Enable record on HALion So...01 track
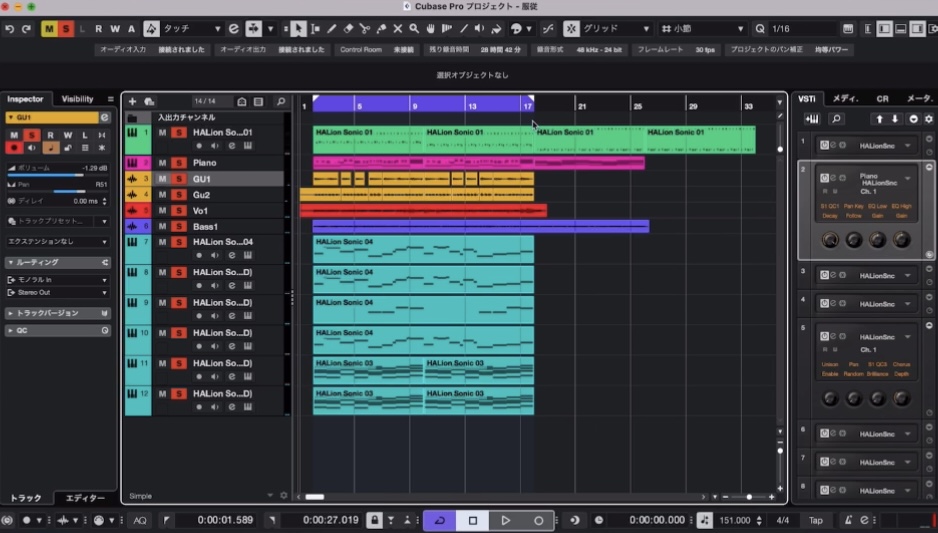 coord(199,146)
